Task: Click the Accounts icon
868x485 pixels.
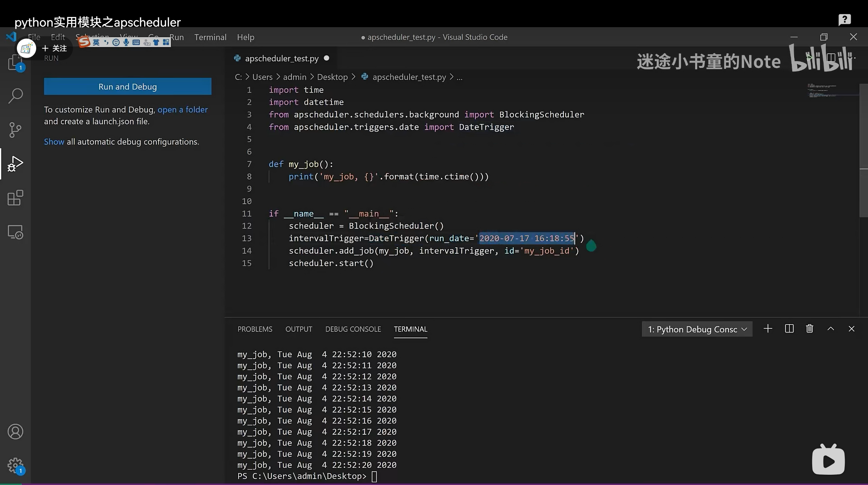Action: click(x=15, y=432)
